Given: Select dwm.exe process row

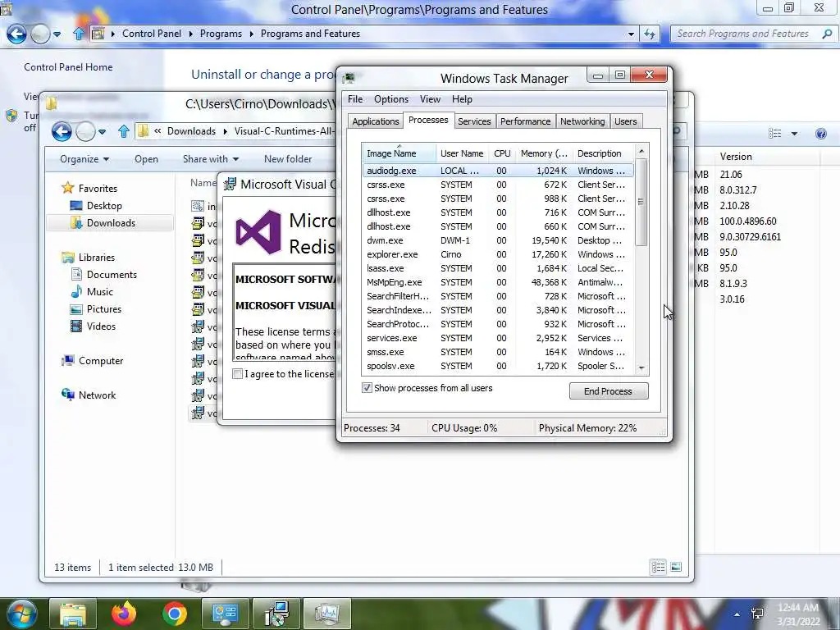Looking at the screenshot, I should click(x=497, y=240).
